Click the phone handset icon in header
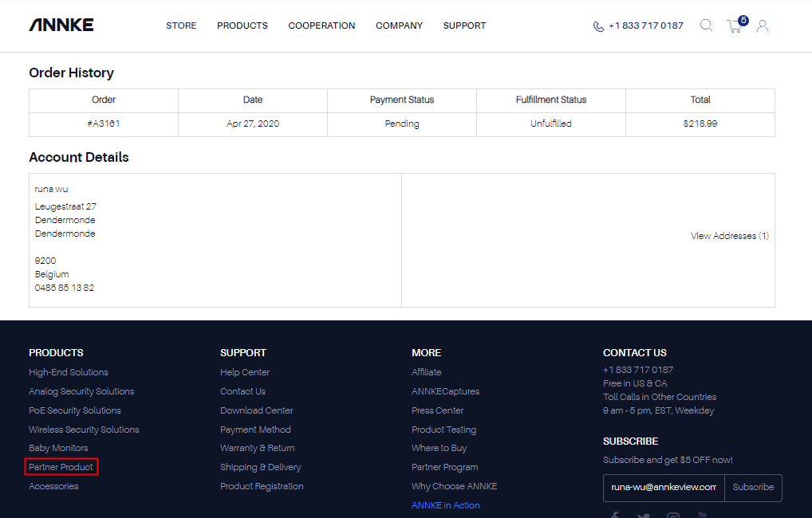Image resolution: width=812 pixels, height=518 pixels. tap(598, 26)
